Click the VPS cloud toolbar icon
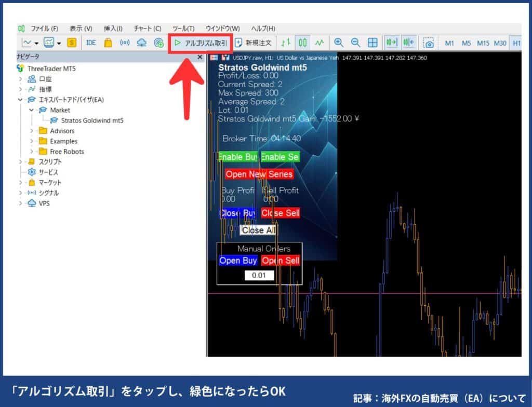This screenshot has width=532, height=407. click(142, 43)
